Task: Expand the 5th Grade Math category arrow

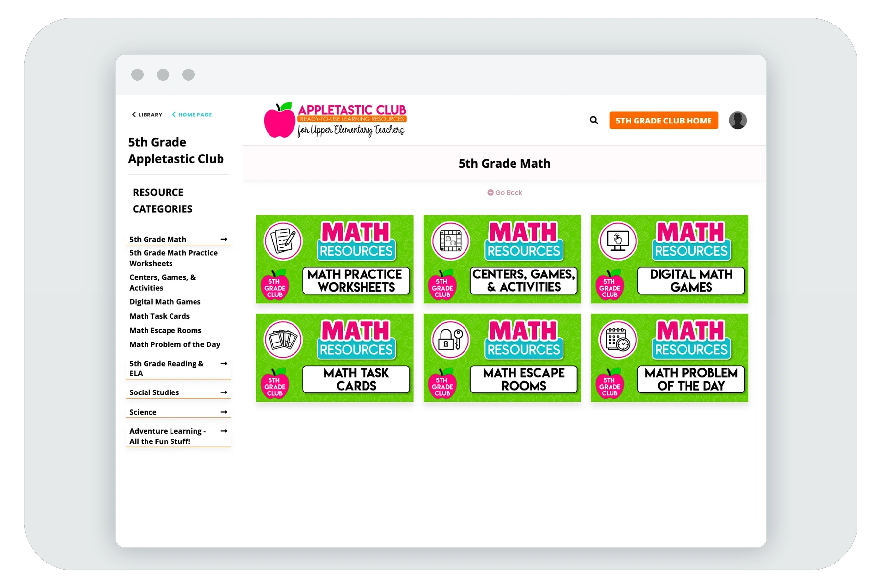Action: [x=224, y=239]
